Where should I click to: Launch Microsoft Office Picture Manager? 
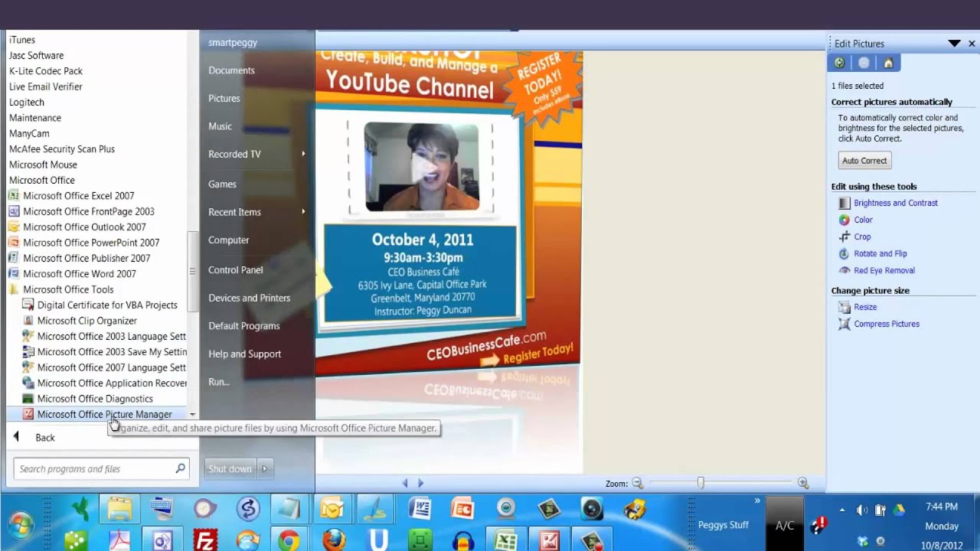97,414
